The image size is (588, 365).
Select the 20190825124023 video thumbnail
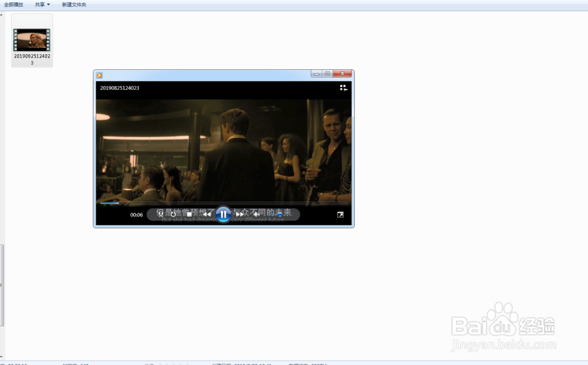(32, 40)
